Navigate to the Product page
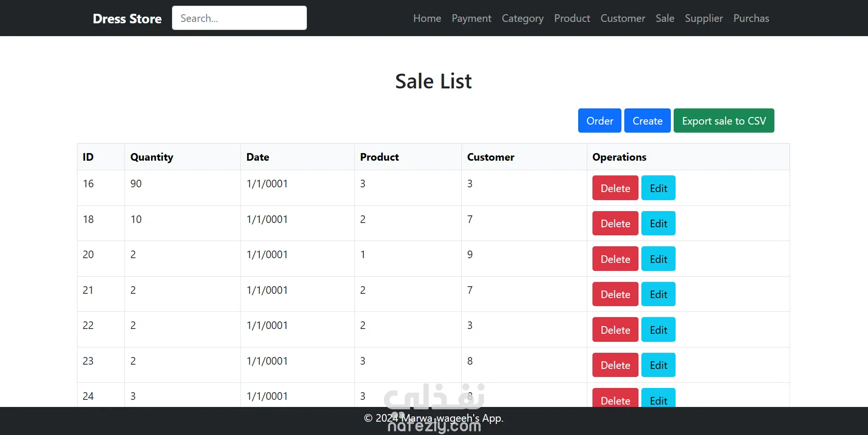Viewport: 868px width, 435px height. [572, 19]
